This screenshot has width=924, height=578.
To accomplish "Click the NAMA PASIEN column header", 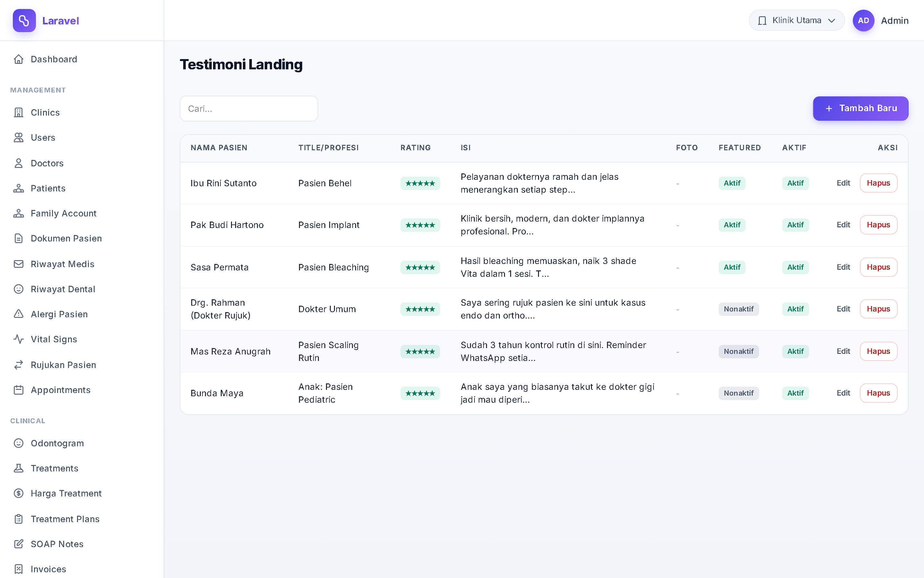I will 219,148.
